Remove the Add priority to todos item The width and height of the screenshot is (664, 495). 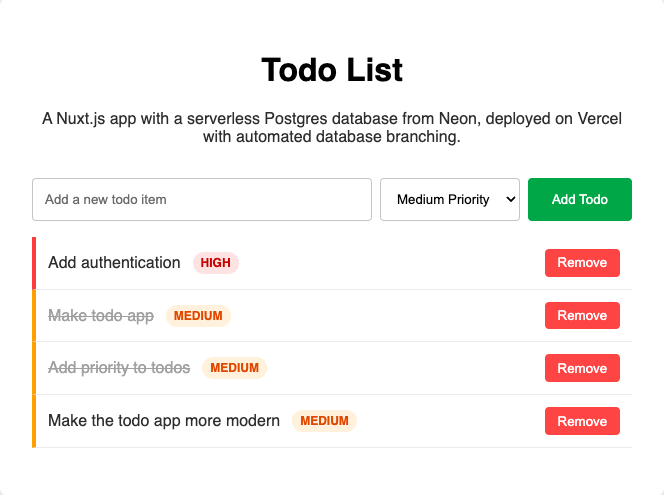582,368
